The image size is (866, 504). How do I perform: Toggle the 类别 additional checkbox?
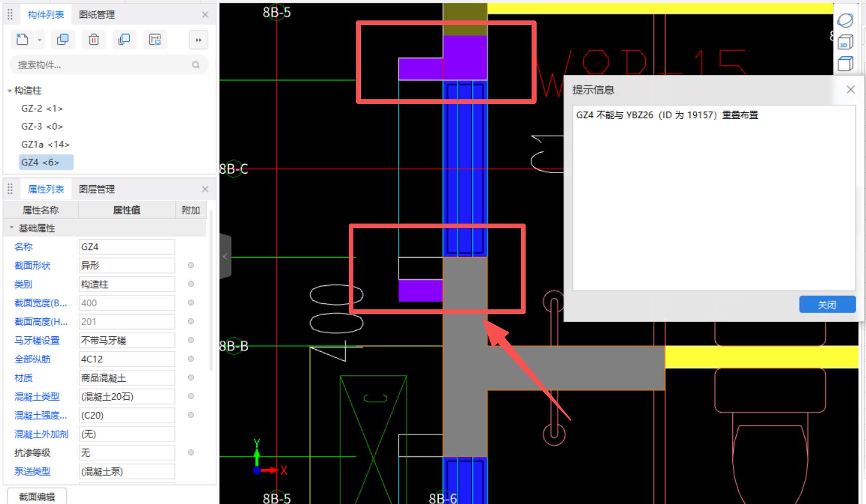pos(191,284)
